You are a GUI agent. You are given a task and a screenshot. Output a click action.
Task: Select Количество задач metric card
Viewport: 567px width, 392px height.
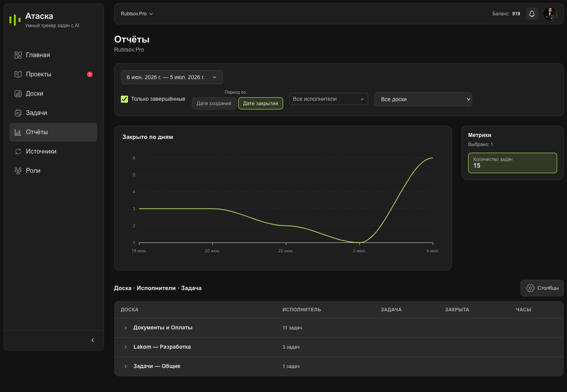pyautogui.click(x=513, y=163)
